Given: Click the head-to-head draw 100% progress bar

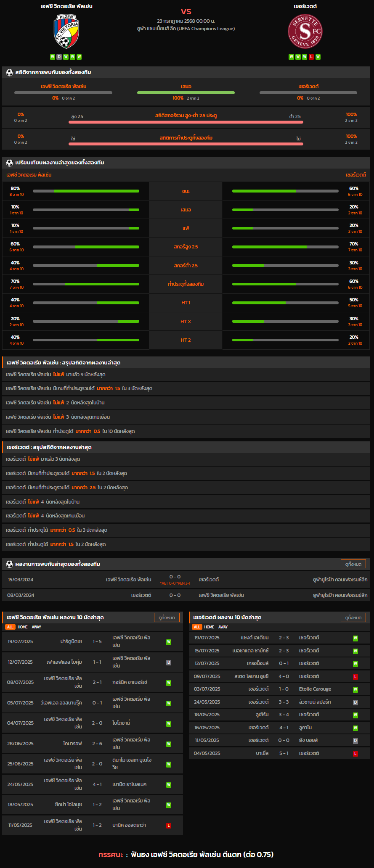Looking at the screenshot, I should pos(186,92).
